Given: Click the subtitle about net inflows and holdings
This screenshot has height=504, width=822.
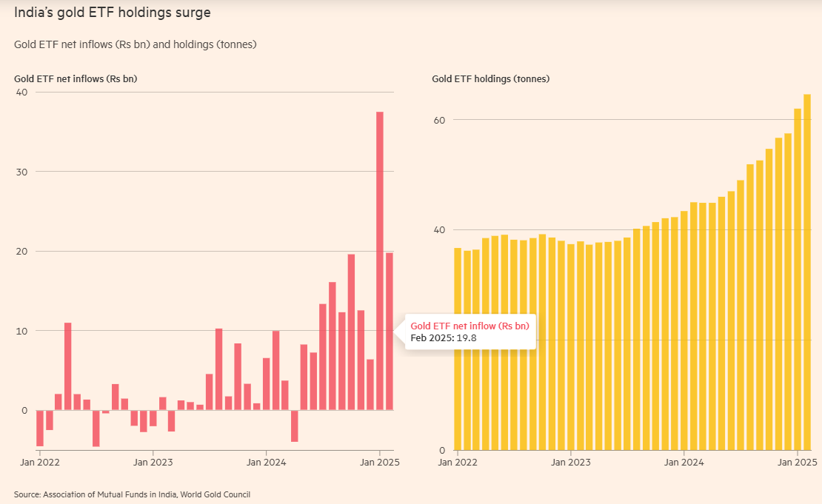Looking at the screenshot, I should (x=135, y=44).
